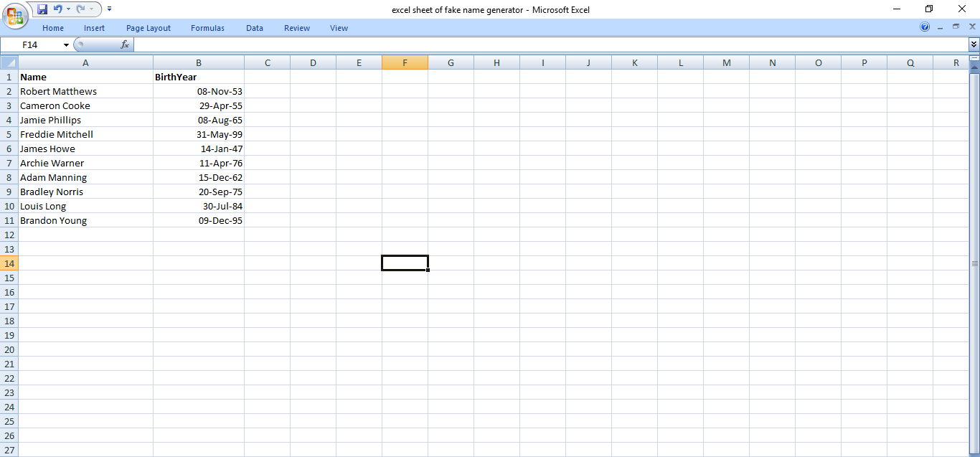Open the View ribbon tab
Image resolution: width=980 pixels, height=457 pixels.
point(339,28)
